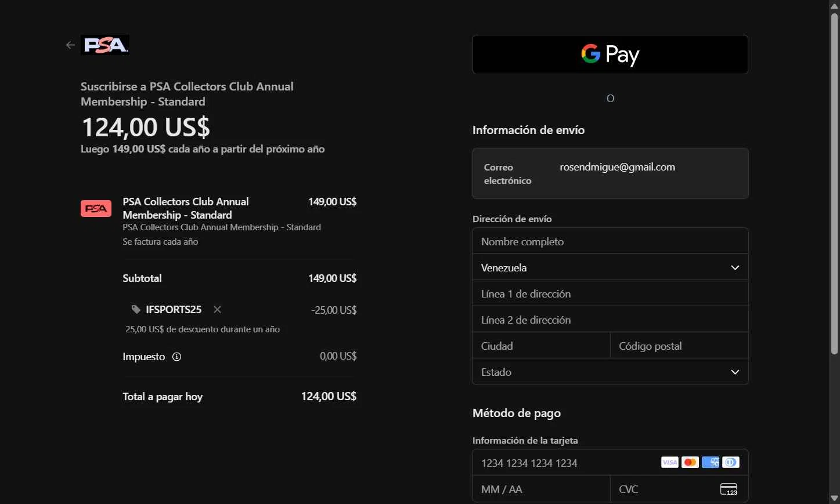
Task: Click the Información de envío heading
Action: pos(528,130)
